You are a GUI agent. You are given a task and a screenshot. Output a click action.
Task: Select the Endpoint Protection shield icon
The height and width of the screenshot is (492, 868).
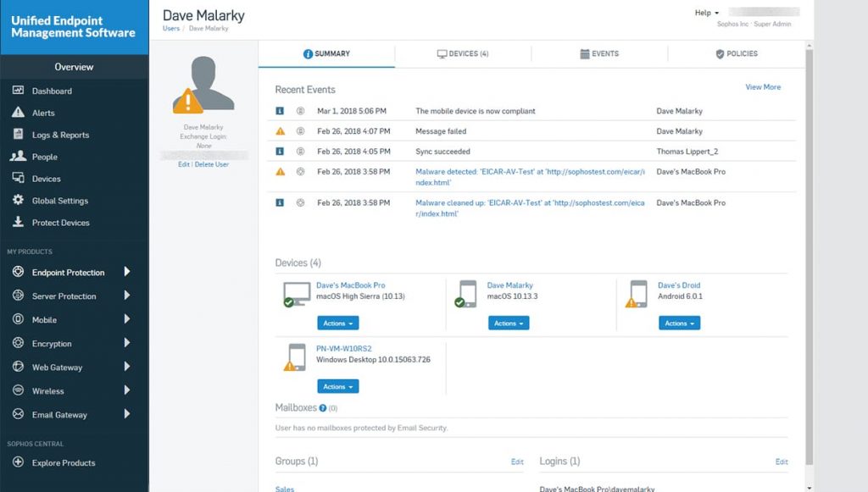(x=17, y=273)
